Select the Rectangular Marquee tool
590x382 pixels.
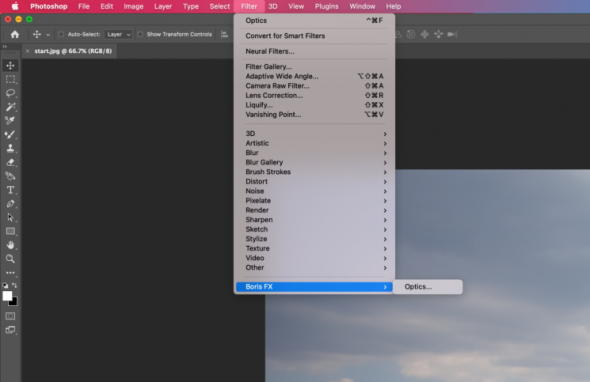[x=10, y=79]
